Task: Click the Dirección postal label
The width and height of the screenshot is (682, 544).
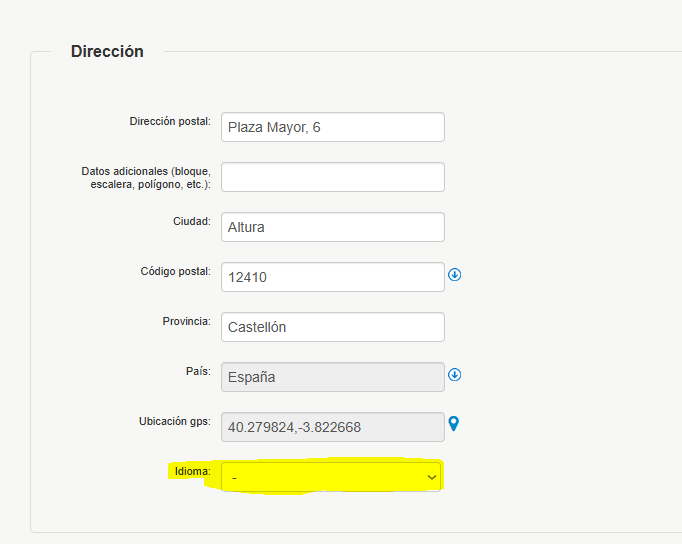Action: pos(170,121)
